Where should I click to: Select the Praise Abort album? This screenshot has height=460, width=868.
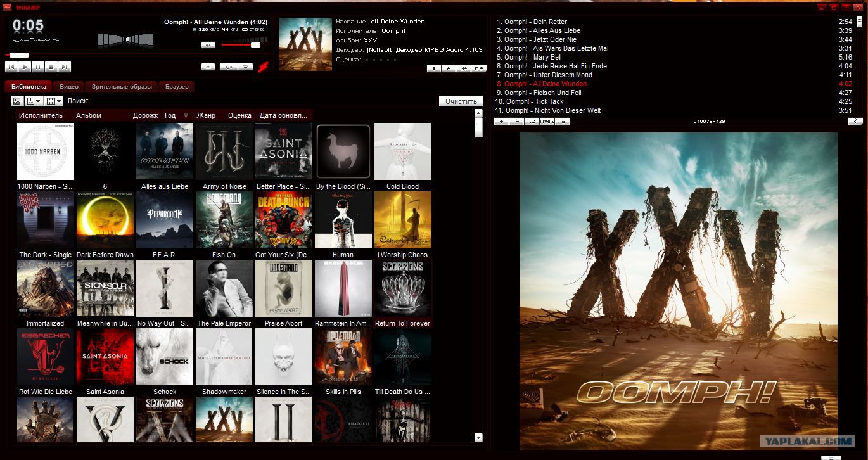284,293
